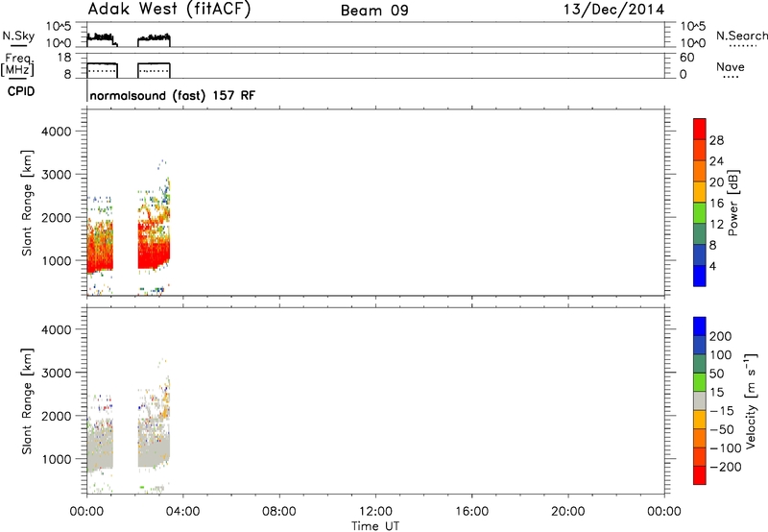The width and height of the screenshot is (768, 532).
Task: Click '4000' tick in the power panel
Action: (x=57, y=132)
